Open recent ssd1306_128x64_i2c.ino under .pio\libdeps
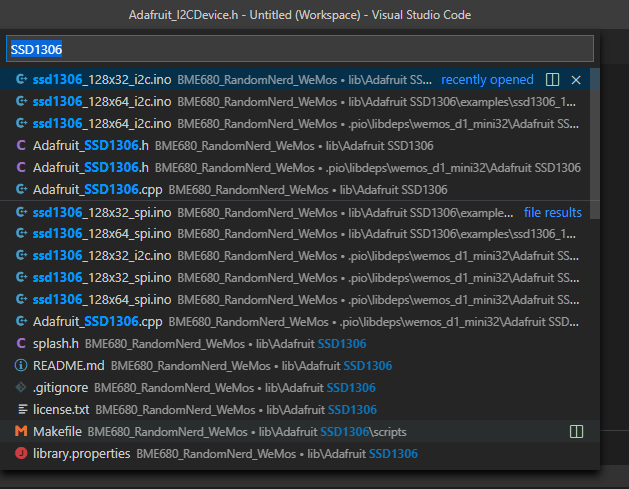 pyautogui.click(x=295, y=124)
